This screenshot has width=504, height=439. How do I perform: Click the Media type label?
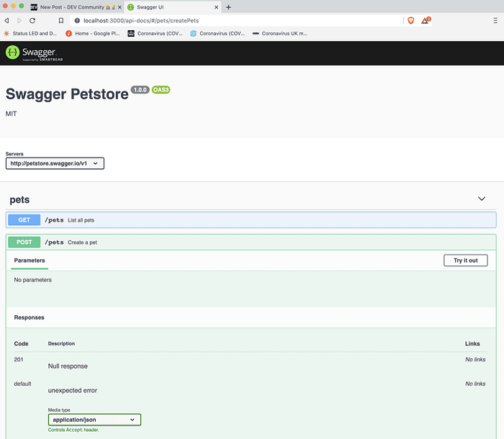pos(59,410)
